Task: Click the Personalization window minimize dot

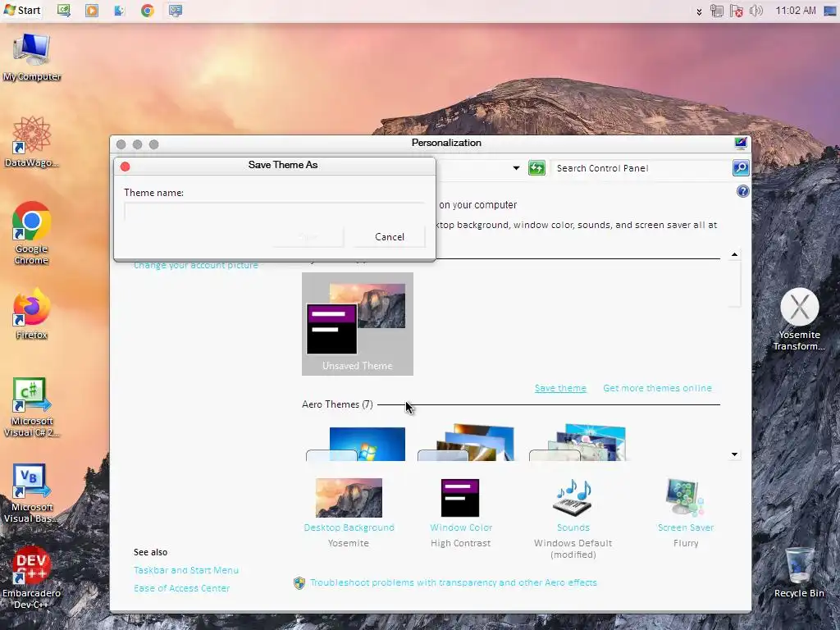Action: point(137,144)
